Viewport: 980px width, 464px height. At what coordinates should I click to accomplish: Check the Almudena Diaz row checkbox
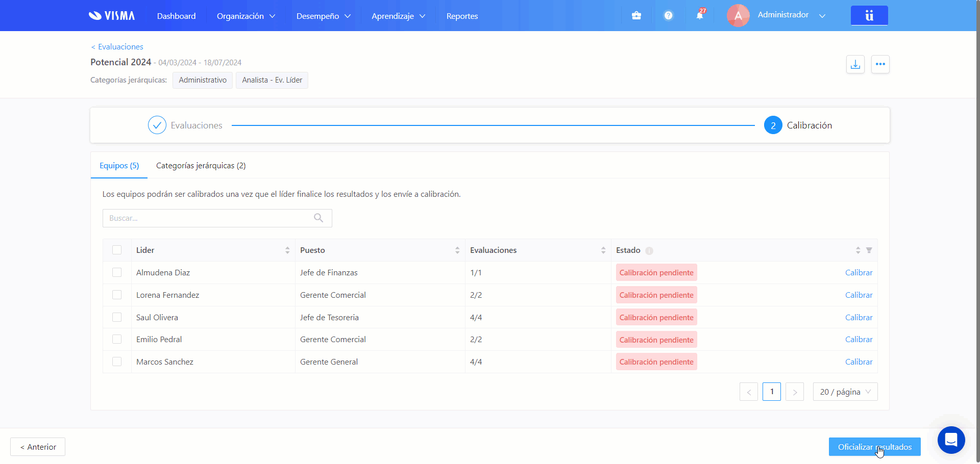[117, 272]
